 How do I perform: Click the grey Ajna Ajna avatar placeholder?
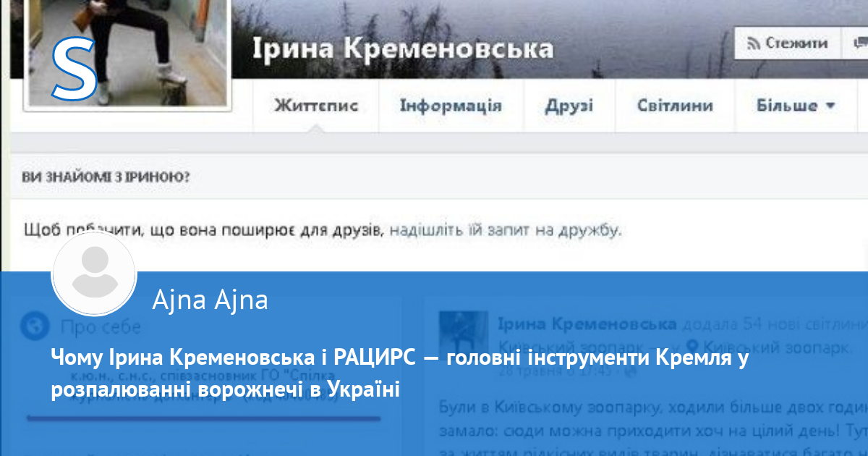[94, 274]
